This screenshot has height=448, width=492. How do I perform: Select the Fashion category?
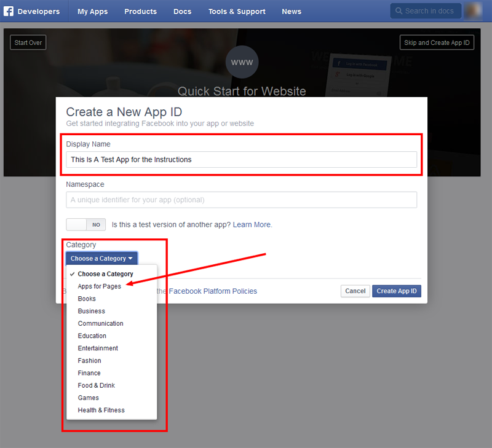click(89, 361)
